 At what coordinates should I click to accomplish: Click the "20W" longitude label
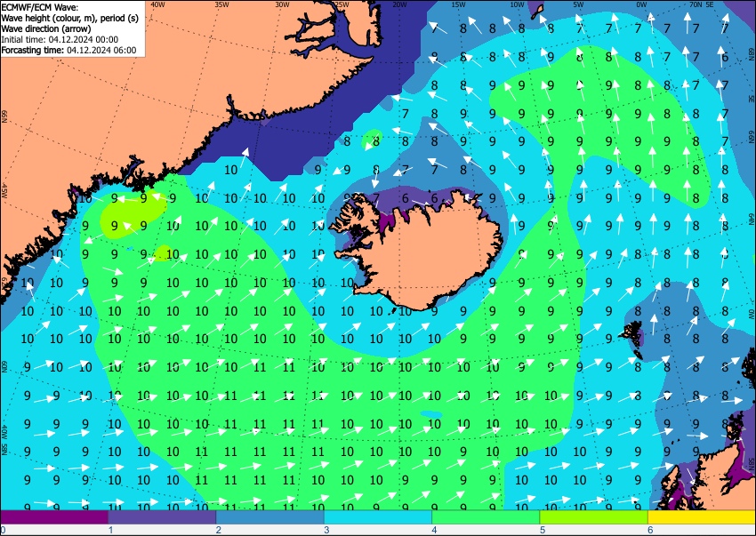click(x=399, y=4)
